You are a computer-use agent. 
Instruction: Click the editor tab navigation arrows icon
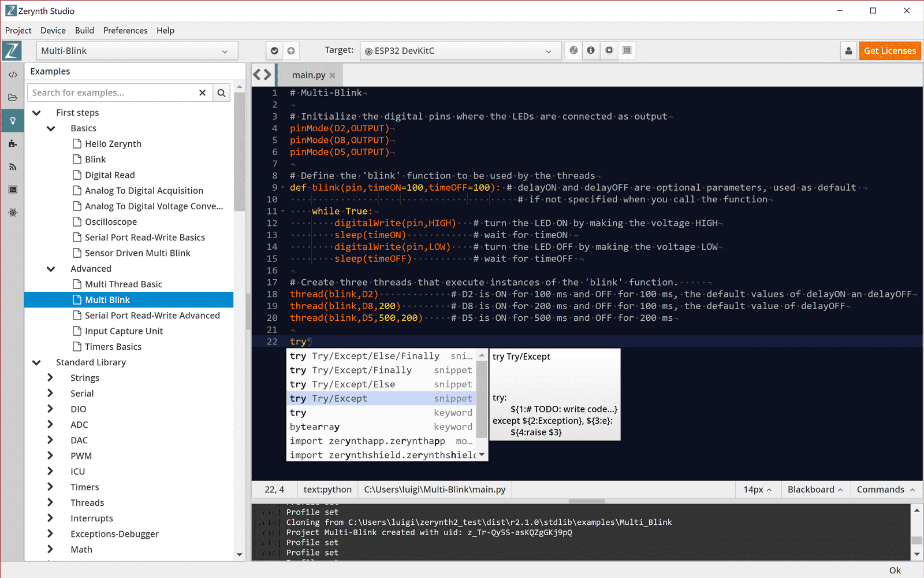click(x=262, y=75)
